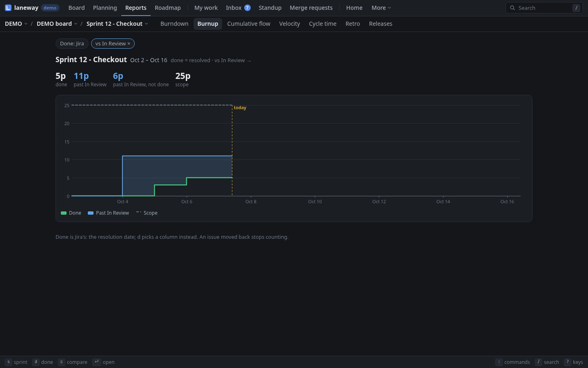Toggle Past In Review series in legend
The width and height of the screenshot is (588, 368).
tap(108, 213)
